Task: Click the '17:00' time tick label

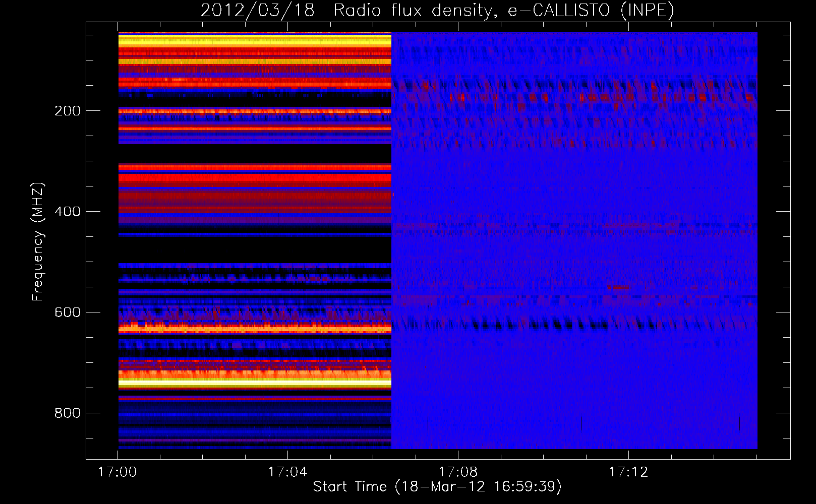Action: coord(118,472)
